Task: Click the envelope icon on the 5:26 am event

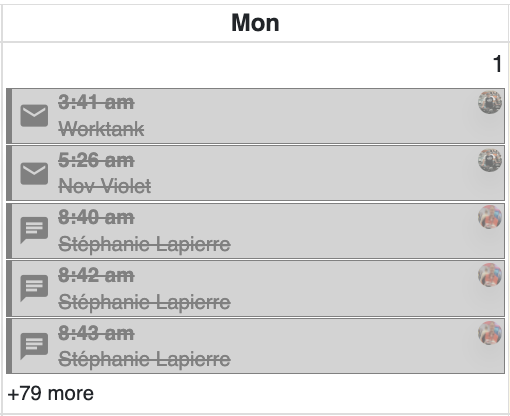Action: [34, 173]
